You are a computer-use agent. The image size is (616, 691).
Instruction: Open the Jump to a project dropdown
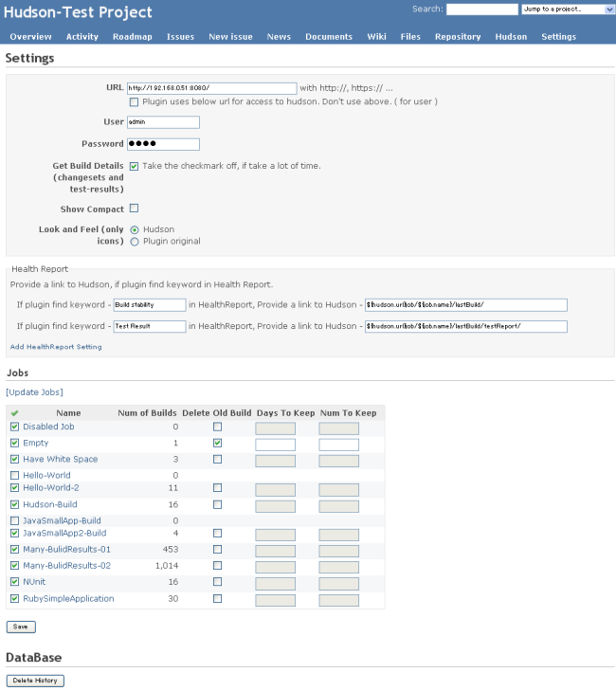click(x=568, y=9)
